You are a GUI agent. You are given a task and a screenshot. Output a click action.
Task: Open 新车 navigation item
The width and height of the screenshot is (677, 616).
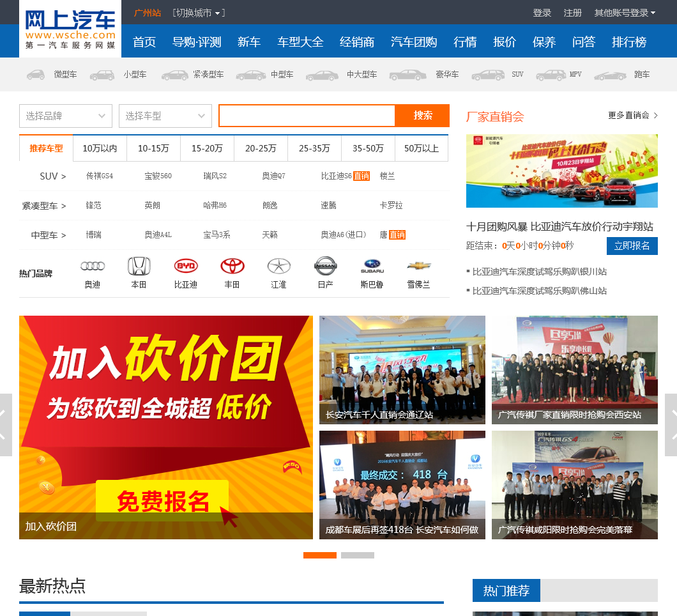click(x=249, y=42)
